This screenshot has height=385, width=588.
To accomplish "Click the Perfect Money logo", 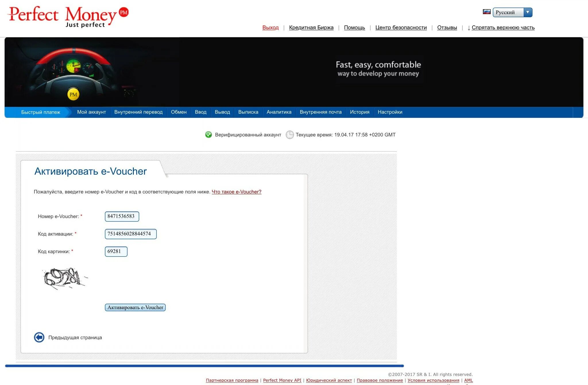I will point(68,17).
